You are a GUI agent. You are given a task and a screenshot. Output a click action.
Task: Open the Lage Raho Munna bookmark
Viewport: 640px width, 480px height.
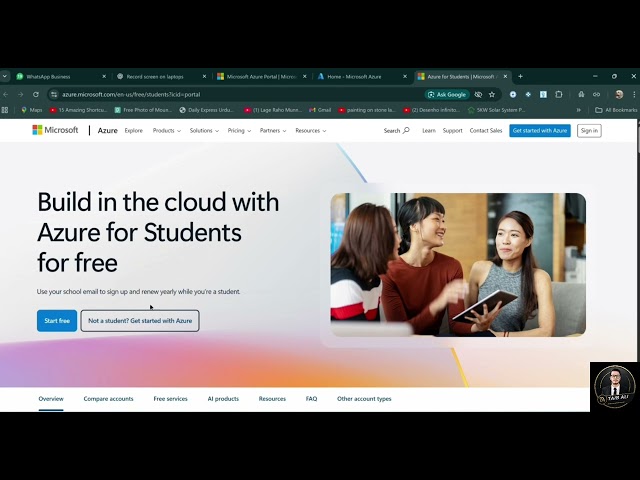(273, 110)
